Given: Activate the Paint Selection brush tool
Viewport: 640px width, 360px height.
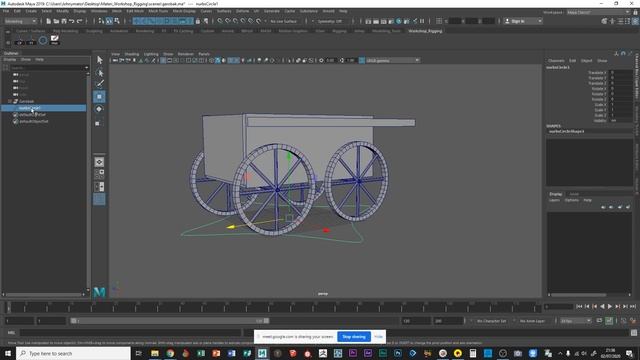Looking at the screenshot, I should (x=99, y=84).
